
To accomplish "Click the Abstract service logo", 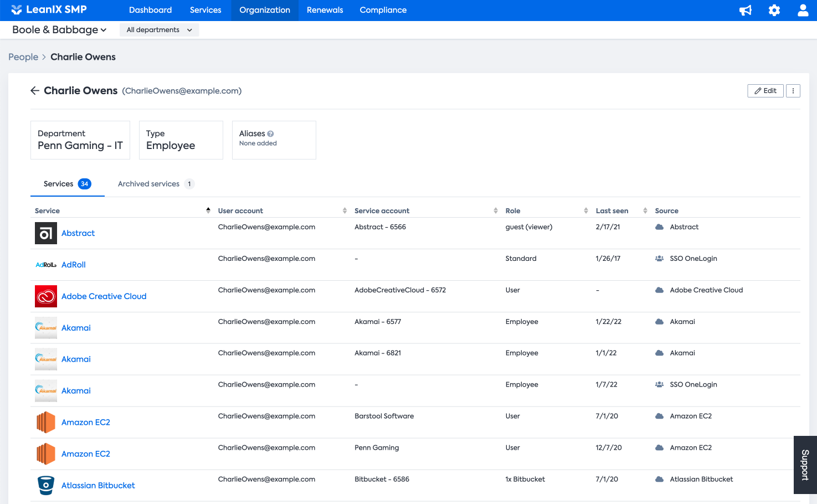I will (46, 233).
